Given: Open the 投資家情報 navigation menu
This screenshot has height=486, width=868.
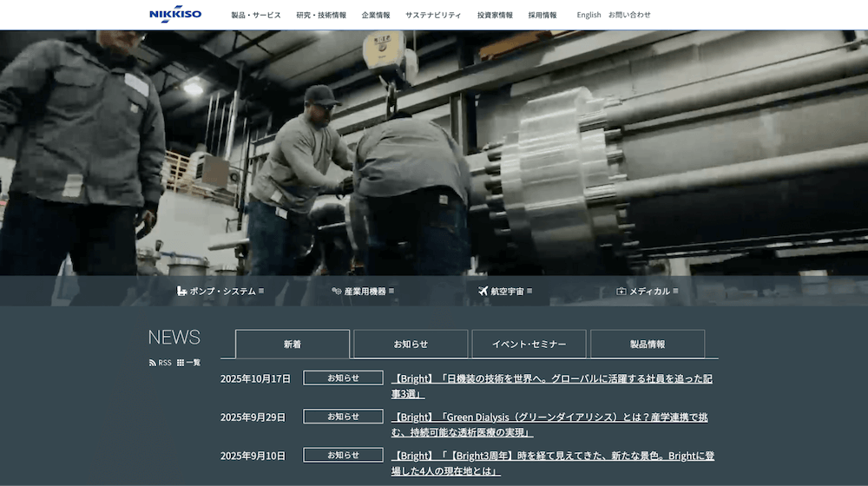Looking at the screenshot, I should [x=495, y=15].
